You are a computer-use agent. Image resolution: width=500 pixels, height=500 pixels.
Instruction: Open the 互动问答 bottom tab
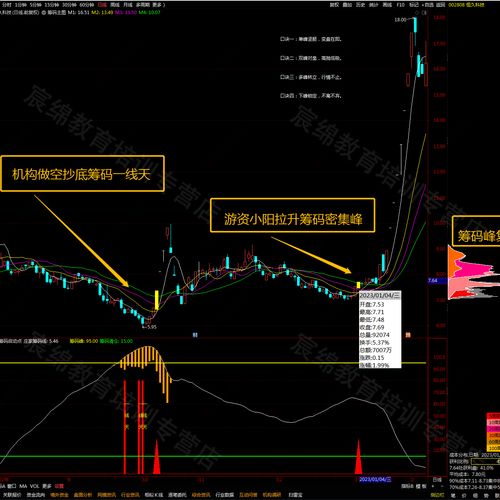pos(248,495)
